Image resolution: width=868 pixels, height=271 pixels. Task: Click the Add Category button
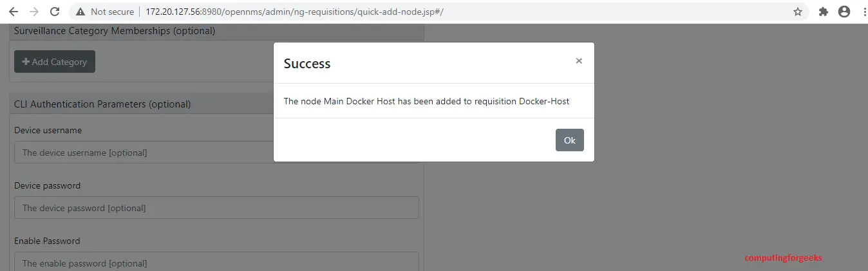pos(55,62)
